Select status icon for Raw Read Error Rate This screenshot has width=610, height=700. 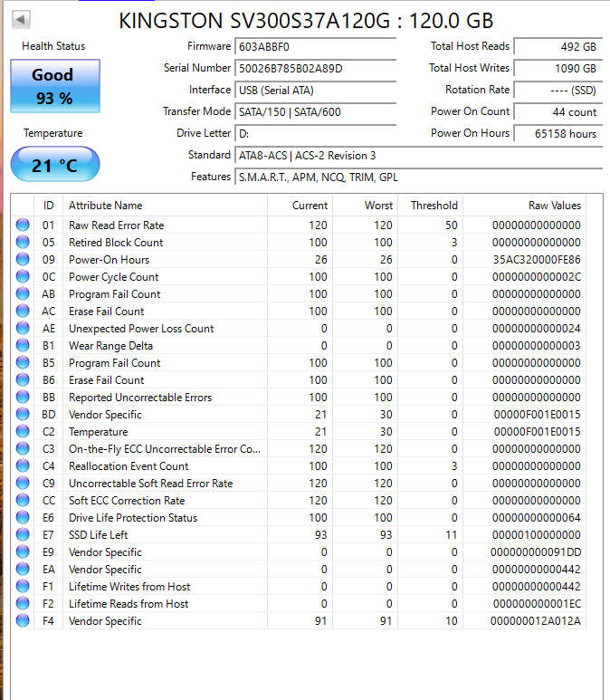(23, 225)
